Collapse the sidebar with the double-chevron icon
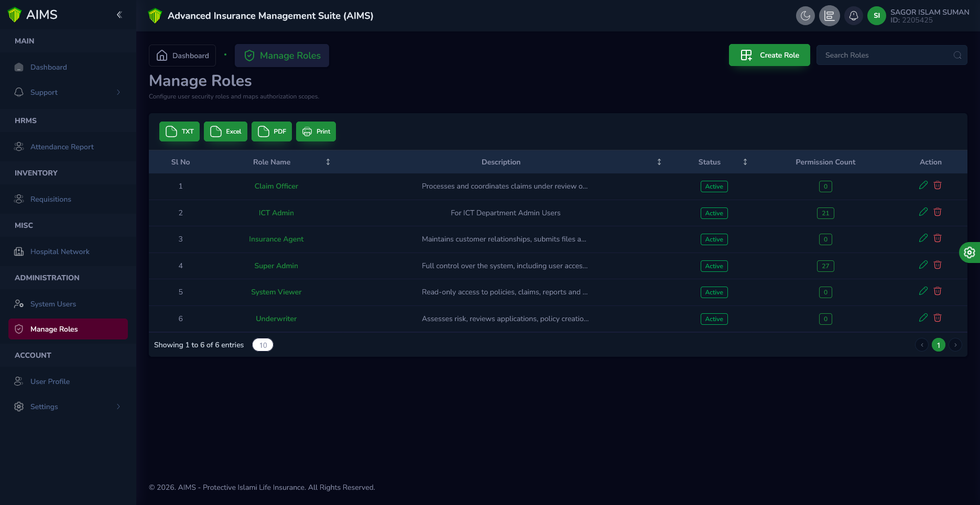 [119, 15]
